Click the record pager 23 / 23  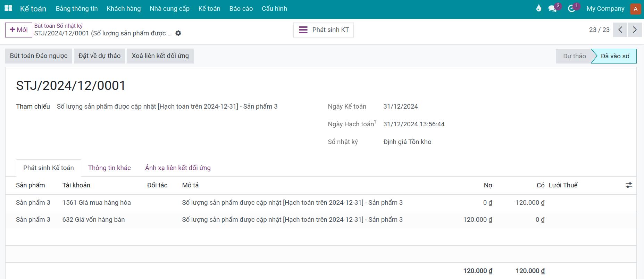click(599, 30)
